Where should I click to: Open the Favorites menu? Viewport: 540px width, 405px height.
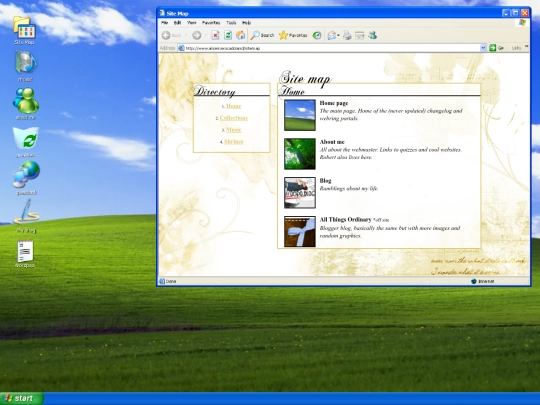211,23
